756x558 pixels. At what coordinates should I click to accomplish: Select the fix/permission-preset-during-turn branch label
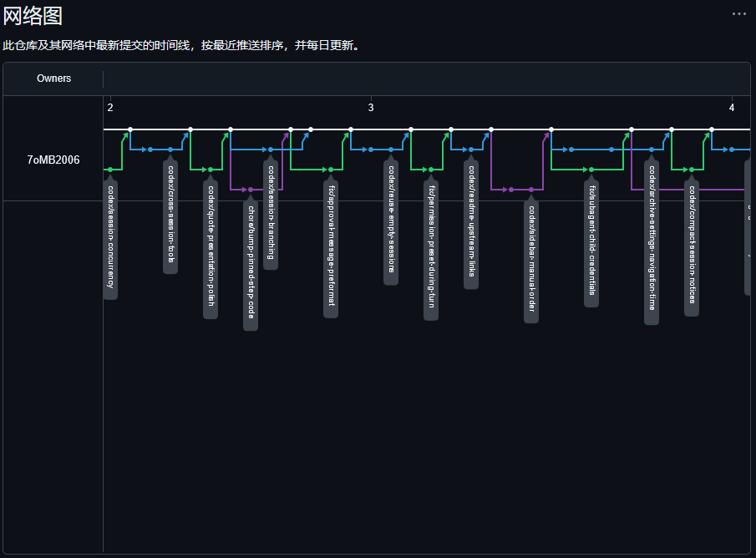pos(430,247)
